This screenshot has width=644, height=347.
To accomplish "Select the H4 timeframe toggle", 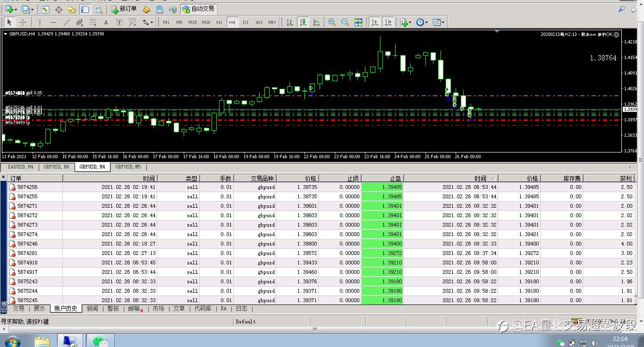I will pos(232,22).
